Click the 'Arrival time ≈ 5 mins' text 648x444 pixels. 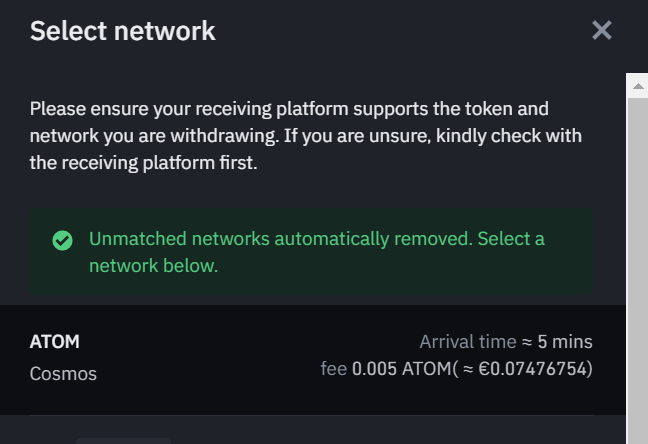click(x=505, y=342)
